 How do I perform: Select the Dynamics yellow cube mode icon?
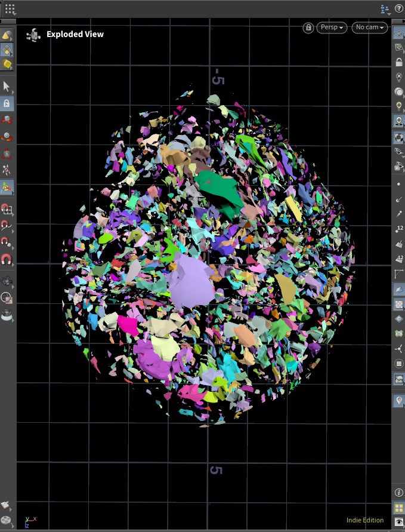[x=7, y=64]
